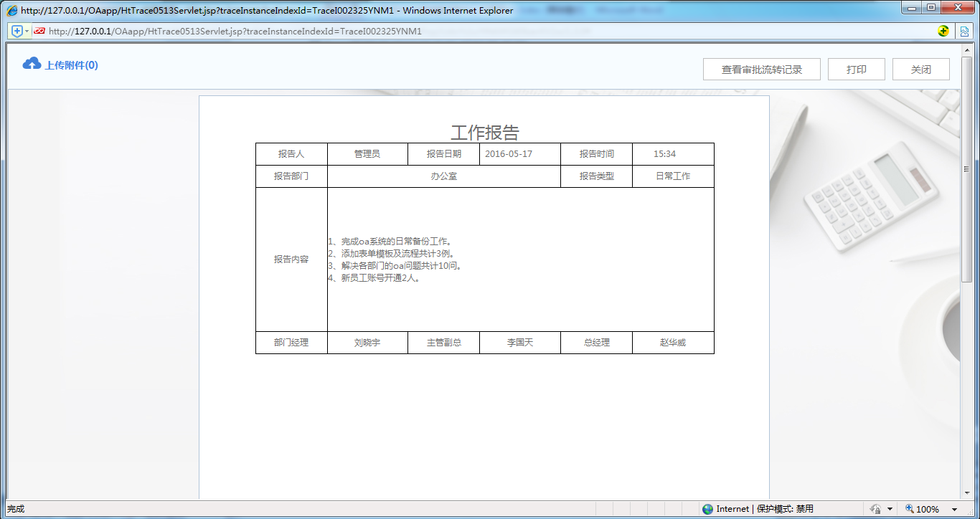Image resolution: width=980 pixels, height=519 pixels.
Task: Click the zoom magnifier icon in status bar
Action: (x=908, y=508)
